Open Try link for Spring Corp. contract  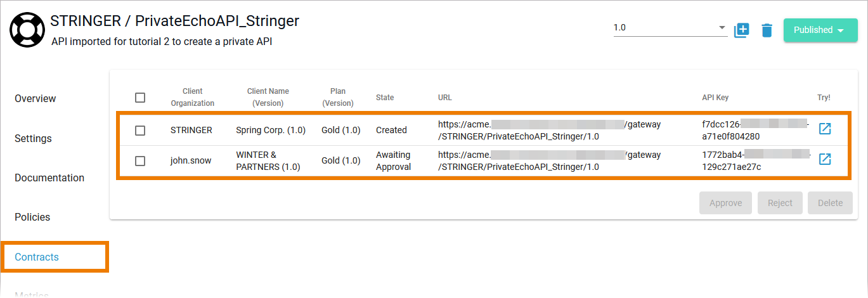[825, 129]
